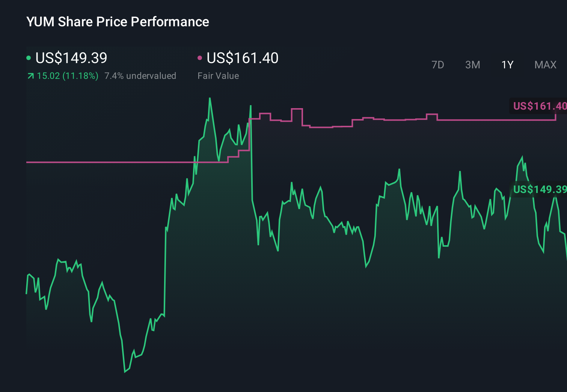Switch to the 3M time range
The height and width of the screenshot is (392, 567).
(472, 65)
